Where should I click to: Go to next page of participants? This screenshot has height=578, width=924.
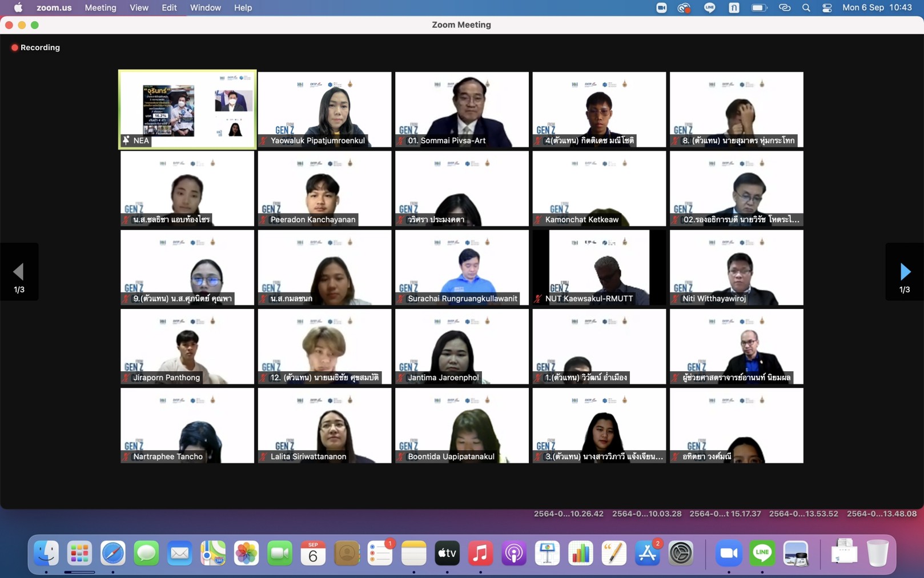[905, 272]
